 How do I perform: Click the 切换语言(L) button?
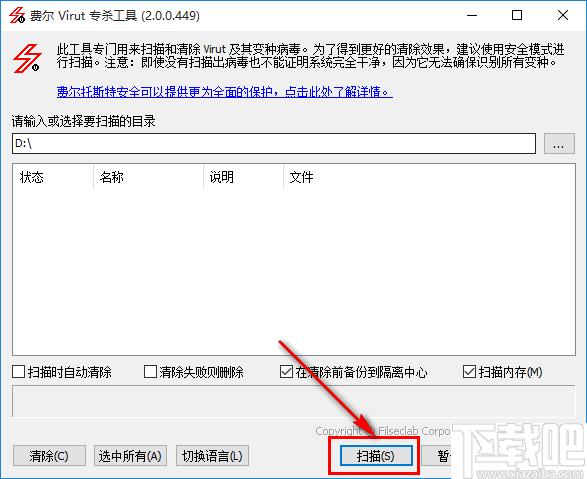coord(212,456)
